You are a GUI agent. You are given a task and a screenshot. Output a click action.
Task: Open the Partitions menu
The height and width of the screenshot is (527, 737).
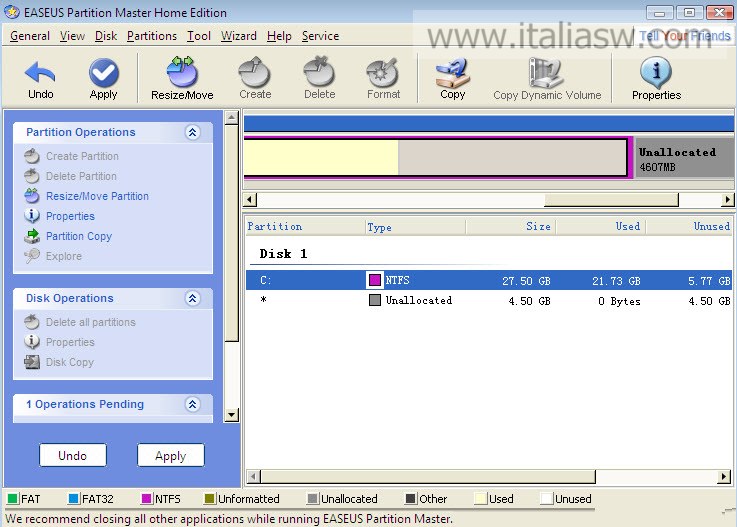pos(152,36)
